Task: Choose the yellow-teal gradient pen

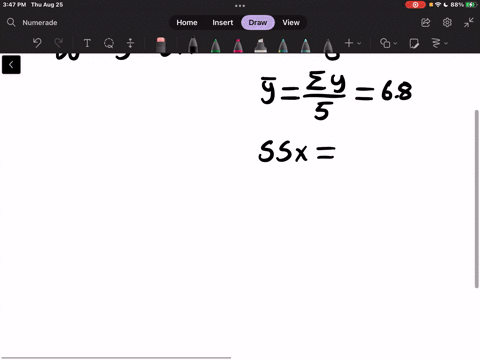Action: tap(283, 46)
